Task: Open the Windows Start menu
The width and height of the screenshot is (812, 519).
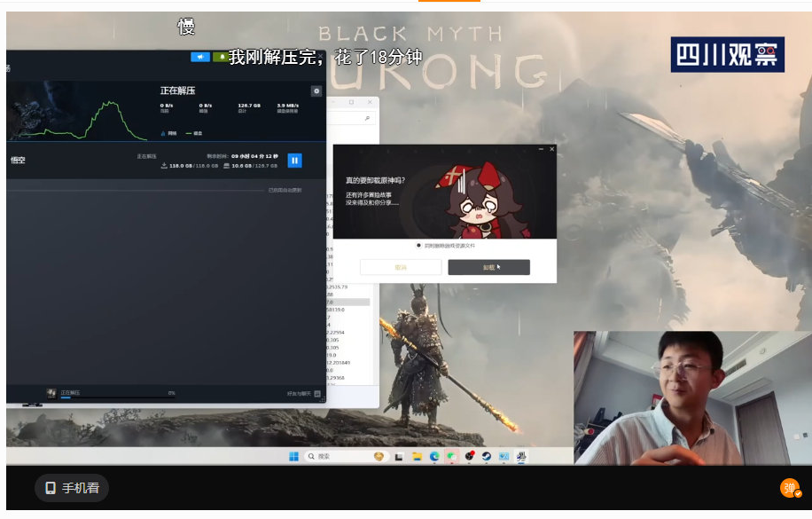Action: pyautogui.click(x=293, y=456)
